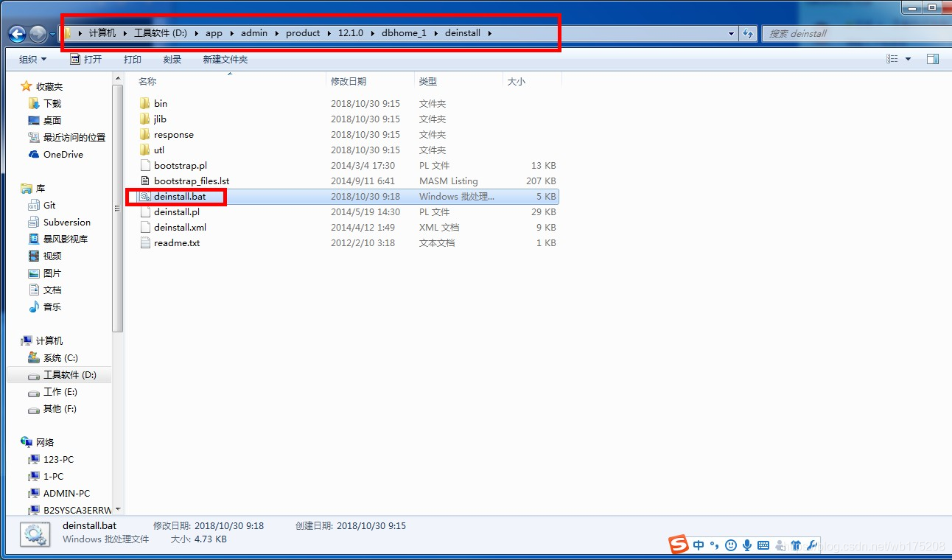Click the 打开 toolbar button

coord(86,59)
